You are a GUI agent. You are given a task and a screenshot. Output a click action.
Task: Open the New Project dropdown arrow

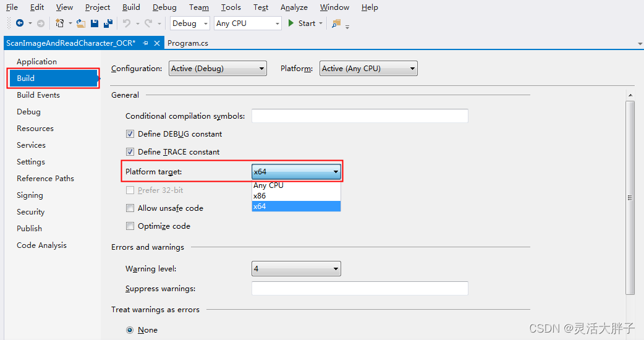coord(70,23)
